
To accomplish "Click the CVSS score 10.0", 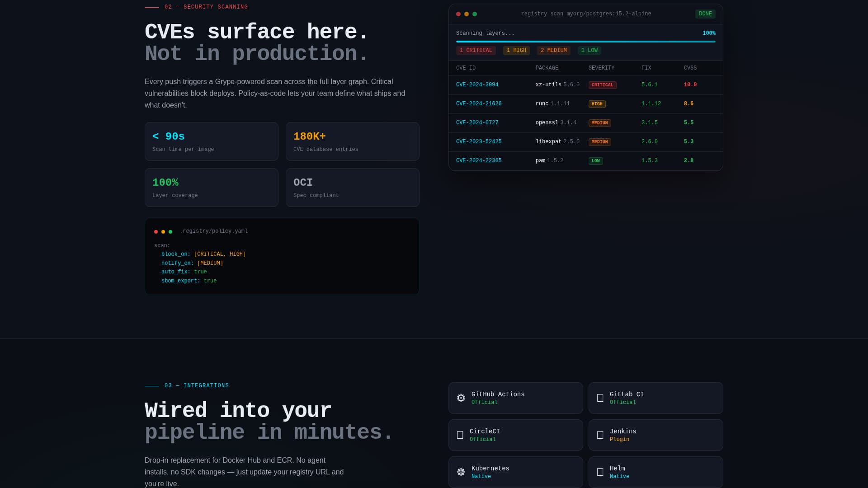I will coord(690,85).
